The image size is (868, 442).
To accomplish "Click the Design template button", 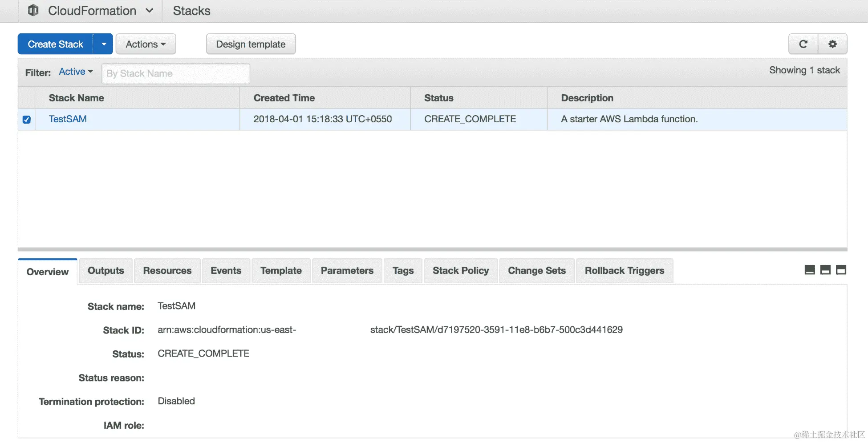I will click(x=251, y=44).
